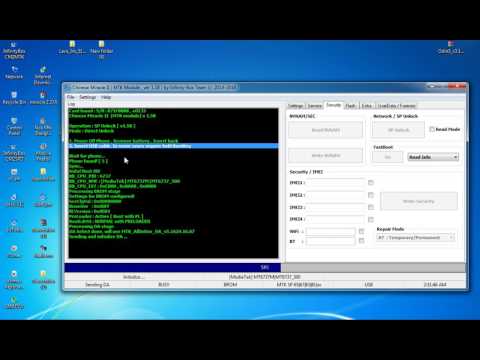Click the SP Unlock button
The image size is (480, 360).
point(398,130)
